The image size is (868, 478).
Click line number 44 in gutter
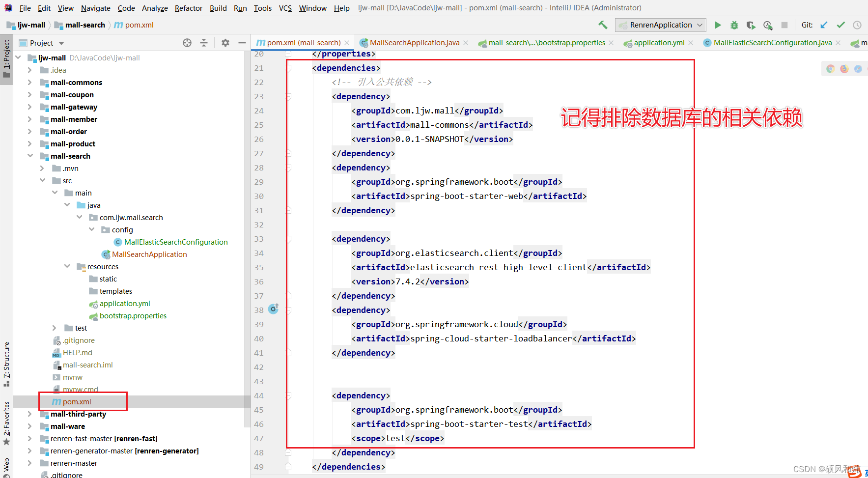[259, 395]
